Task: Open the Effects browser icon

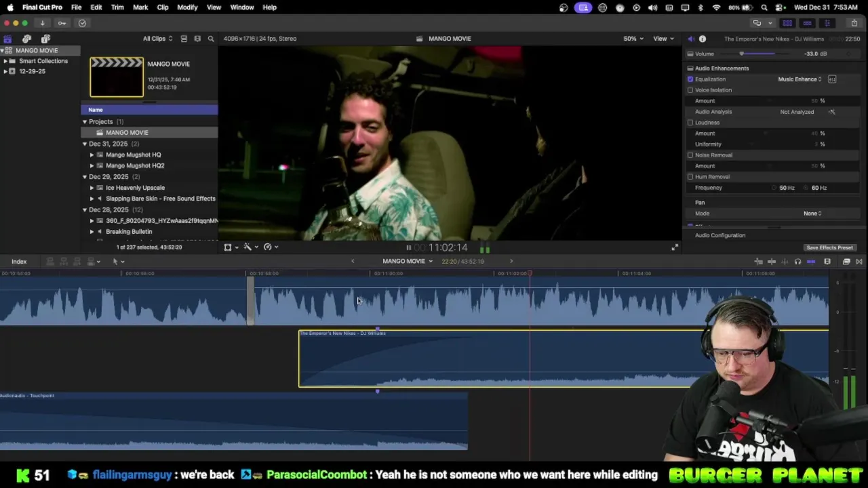Action: click(x=846, y=262)
